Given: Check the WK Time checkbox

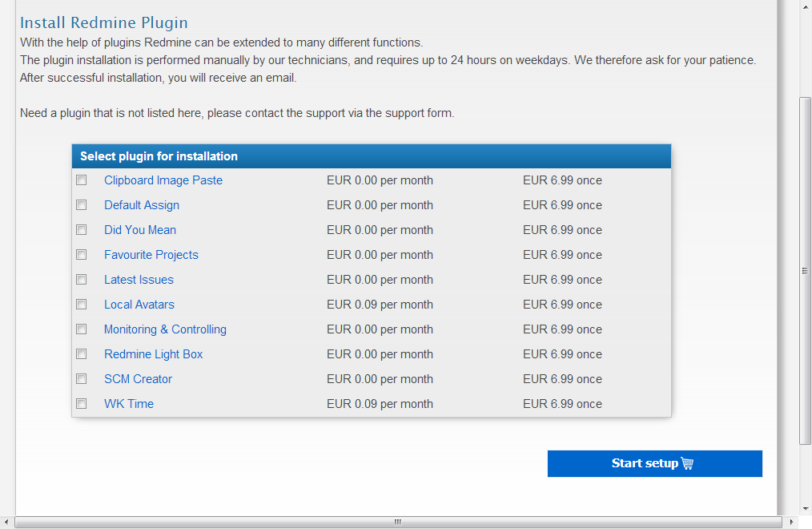Looking at the screenshot, I should [x=81, y=403].
